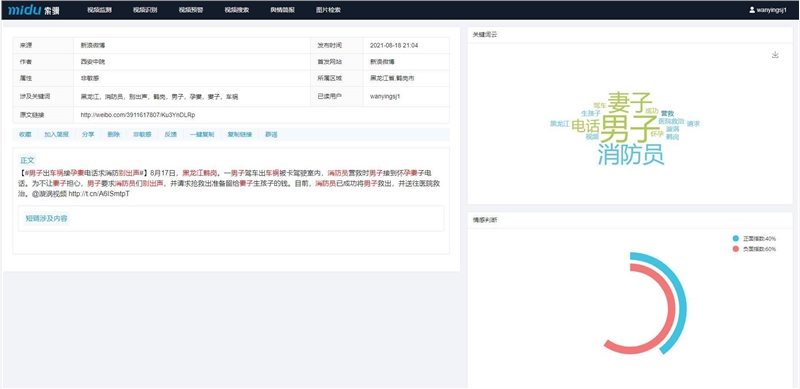
Task: Click the region value in the 所属区域 row
Action: click(392, 79)
